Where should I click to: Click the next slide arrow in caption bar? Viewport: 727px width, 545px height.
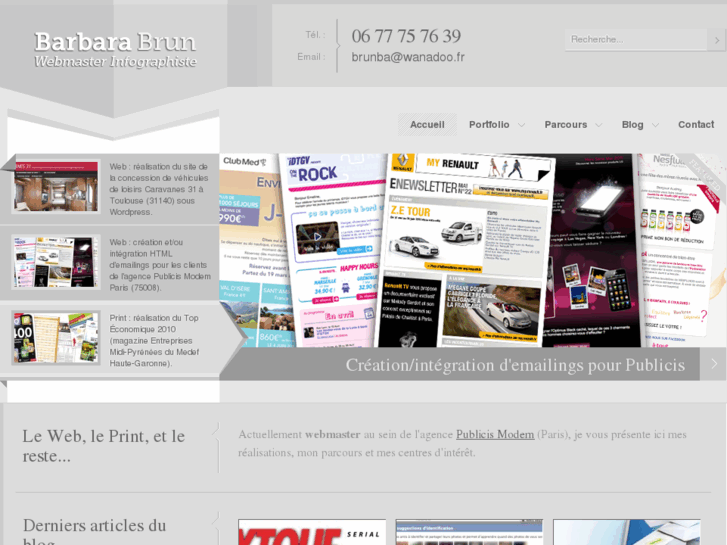click(x=713, y=364)
